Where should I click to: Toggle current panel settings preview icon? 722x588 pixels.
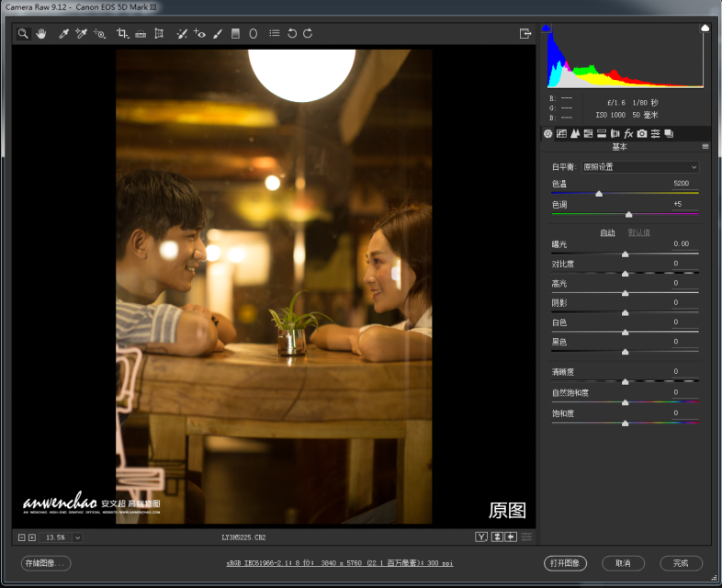(526, 537)
